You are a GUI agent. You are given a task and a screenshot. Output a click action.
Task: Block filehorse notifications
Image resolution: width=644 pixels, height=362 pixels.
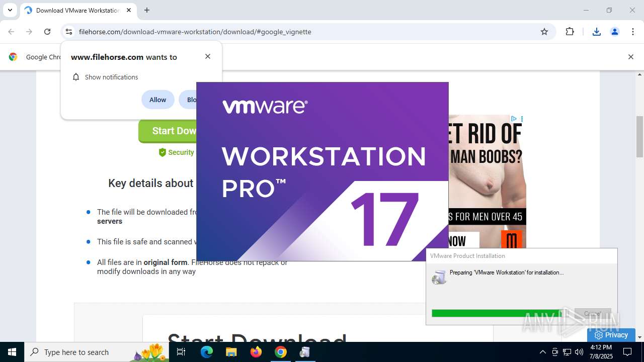tap(189, 100)
